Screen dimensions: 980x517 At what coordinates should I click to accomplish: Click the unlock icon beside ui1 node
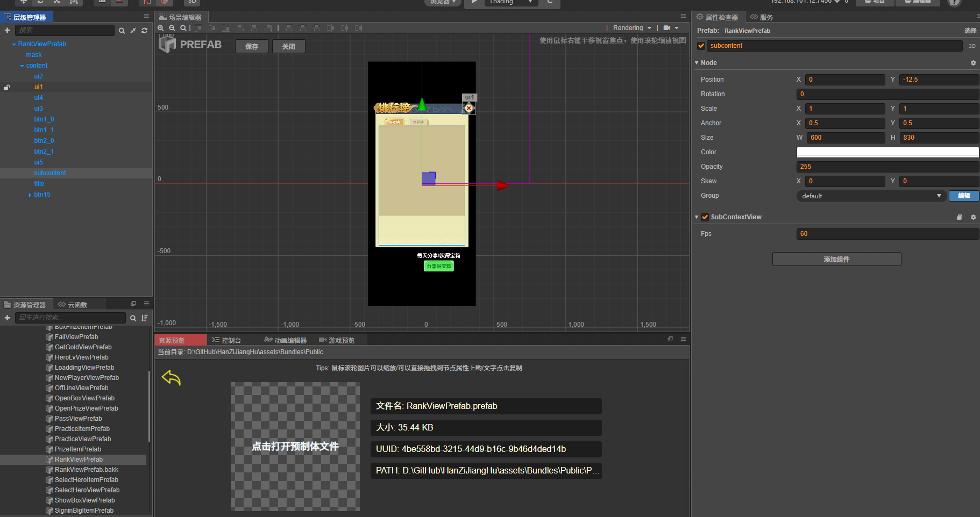click(x=7, y=87)
